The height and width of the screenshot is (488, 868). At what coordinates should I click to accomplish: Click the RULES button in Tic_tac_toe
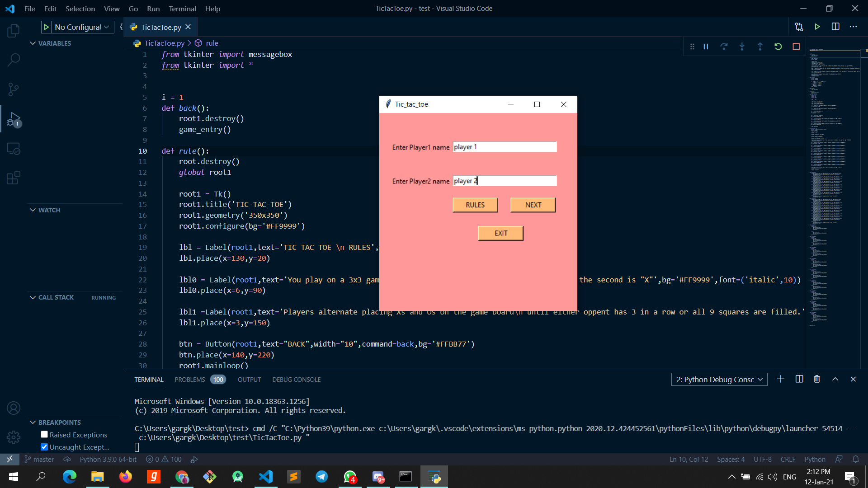tap(475, 205)
